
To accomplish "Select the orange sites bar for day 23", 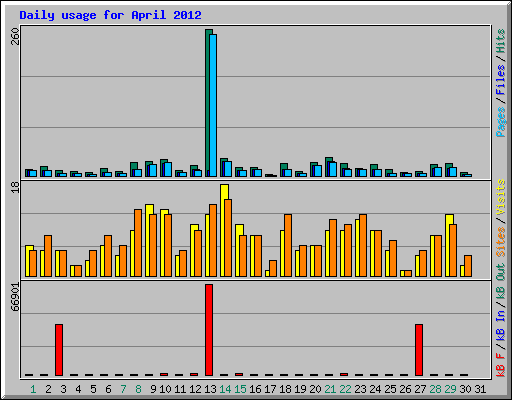I will point(363,245).
